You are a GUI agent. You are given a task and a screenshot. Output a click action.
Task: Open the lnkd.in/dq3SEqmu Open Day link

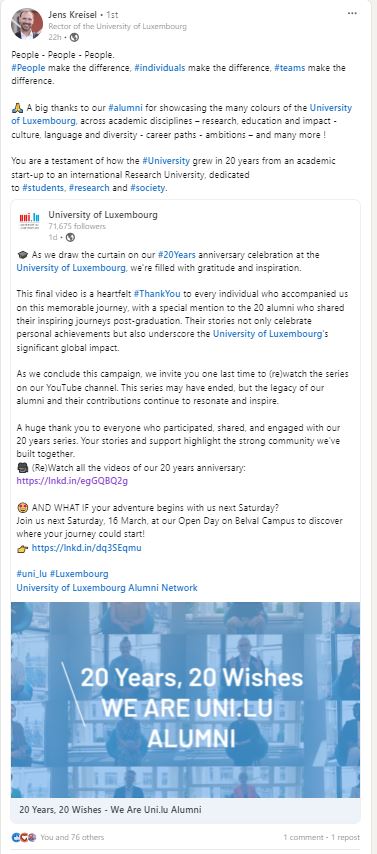click(x=87, y=547)
